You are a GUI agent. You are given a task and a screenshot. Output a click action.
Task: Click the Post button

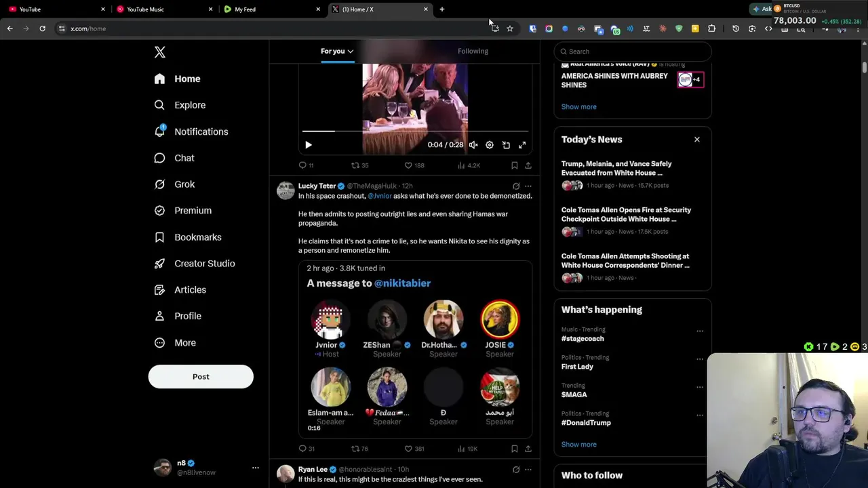coord(201,377)
